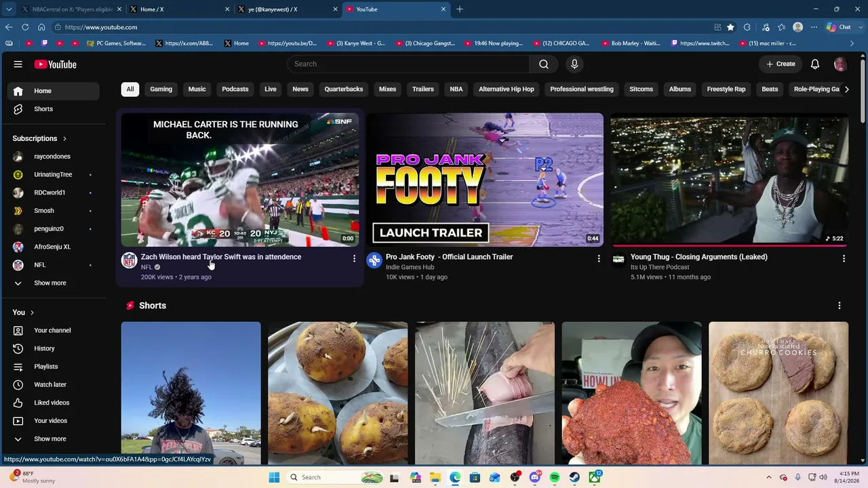Open options menu for Pro Jank Footy video
Screen dimensions: 868x488
(x=599, y=258)
